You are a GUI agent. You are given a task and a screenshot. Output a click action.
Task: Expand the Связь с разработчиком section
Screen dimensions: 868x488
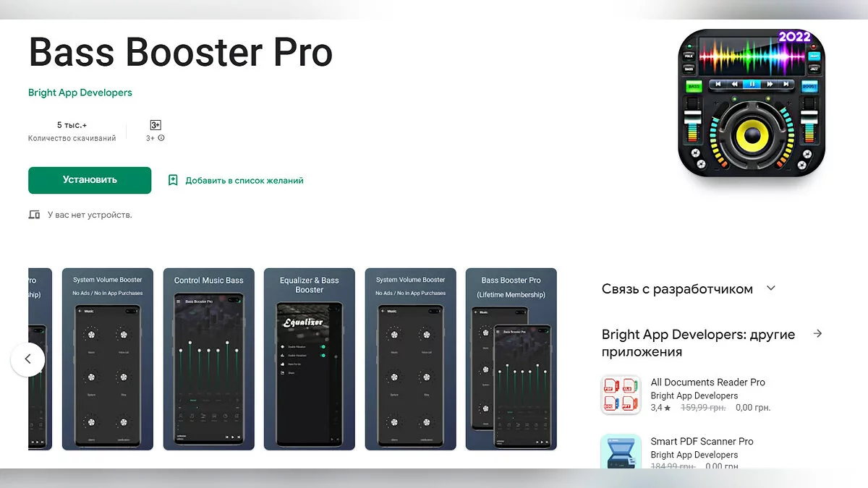[x=771, y=288]
